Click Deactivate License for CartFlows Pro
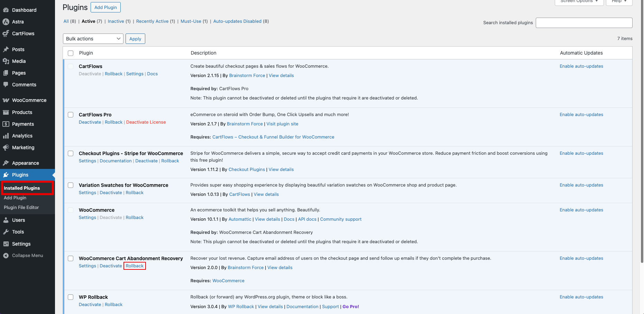Screen dimensions: 644x314 [146, 122]
